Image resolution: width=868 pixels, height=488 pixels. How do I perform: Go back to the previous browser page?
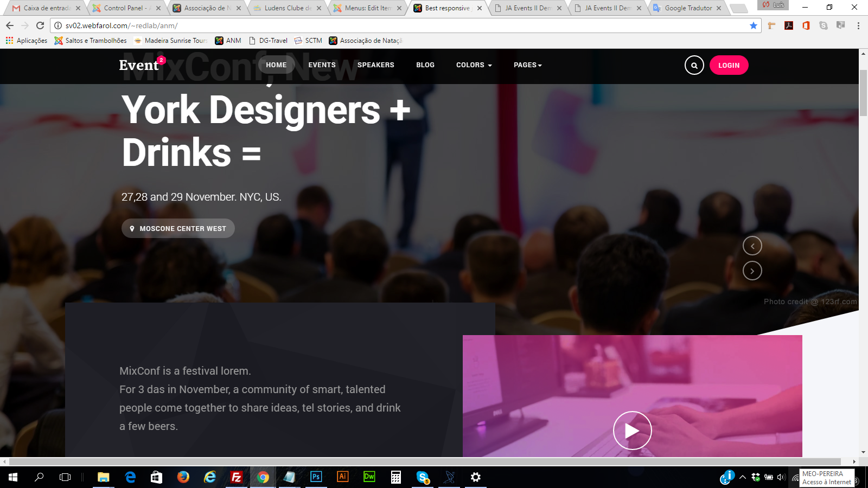(x=10, y=25)
